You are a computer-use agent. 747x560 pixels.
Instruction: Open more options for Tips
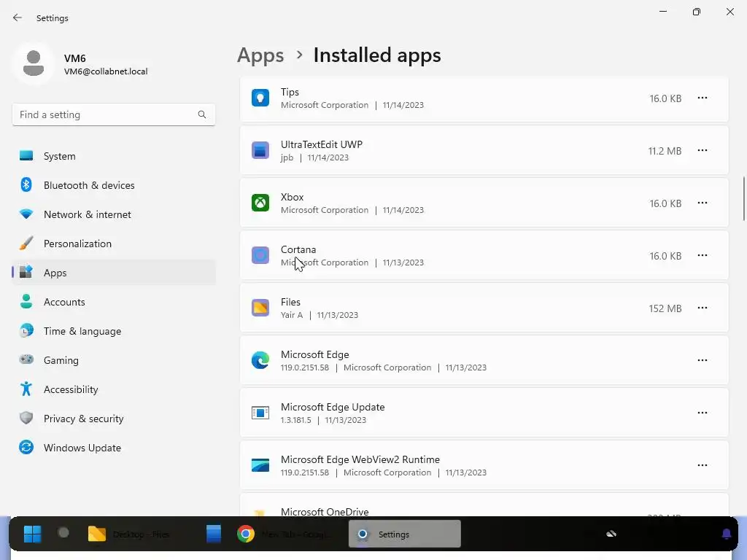(703, 98)
